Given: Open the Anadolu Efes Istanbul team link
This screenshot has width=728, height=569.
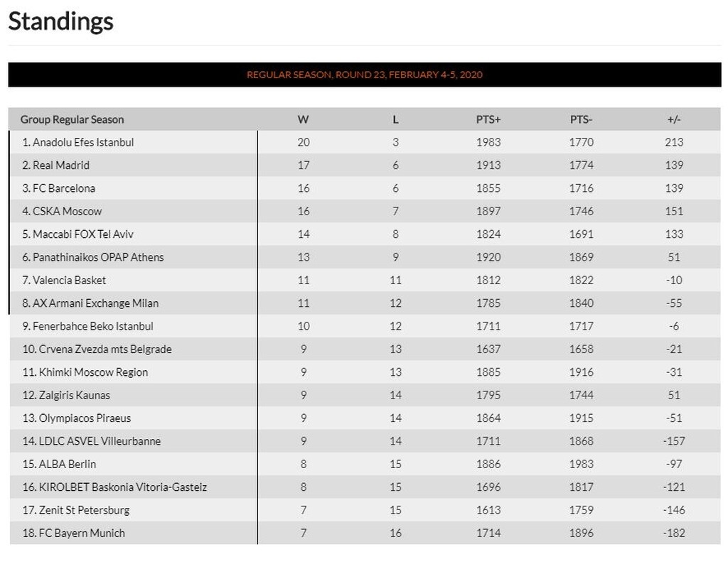Looking at the screenshot, I should pos(82,142).
